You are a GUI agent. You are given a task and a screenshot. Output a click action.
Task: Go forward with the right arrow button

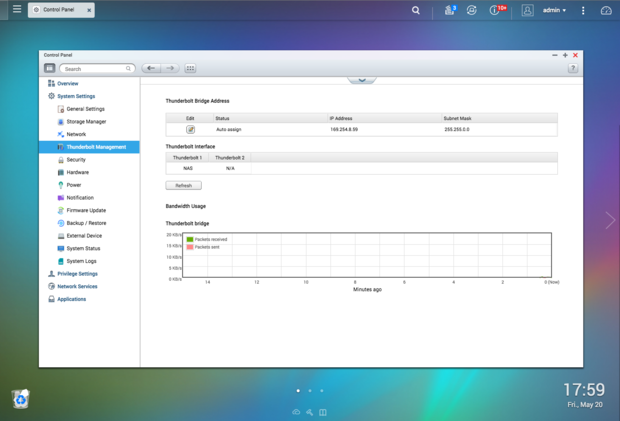click(x=170, y=68)
